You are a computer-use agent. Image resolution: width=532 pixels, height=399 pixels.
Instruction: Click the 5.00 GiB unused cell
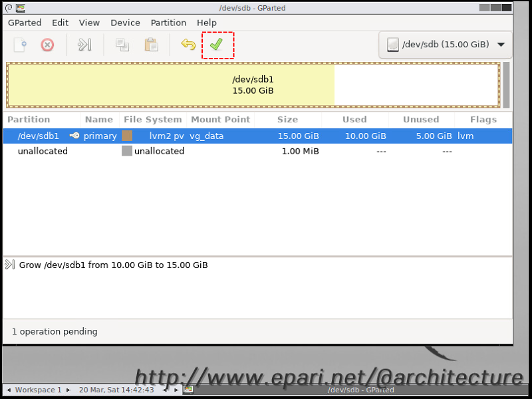tap(434, 136)
